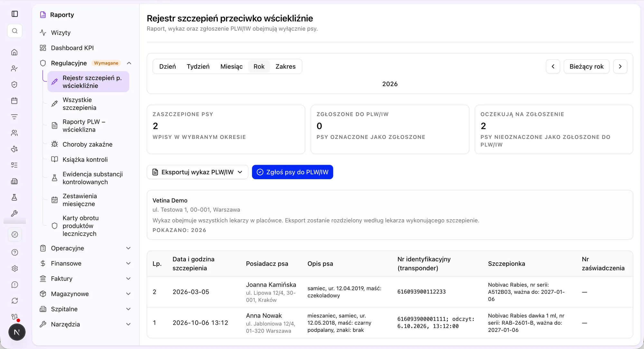Click Zgłoś psy do PLW/IW button
Screen dimensions: 644x349
(292, 172)
